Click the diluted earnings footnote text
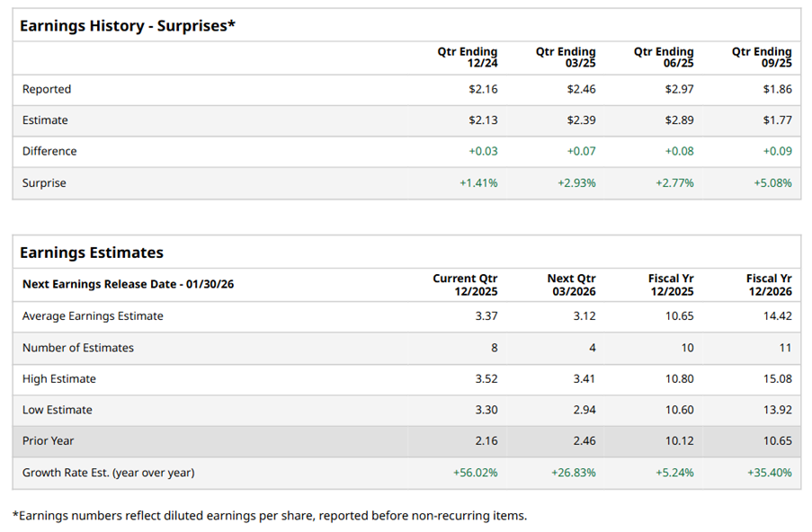Viewport: 812px width, 532px height. [x=270, y=515]
